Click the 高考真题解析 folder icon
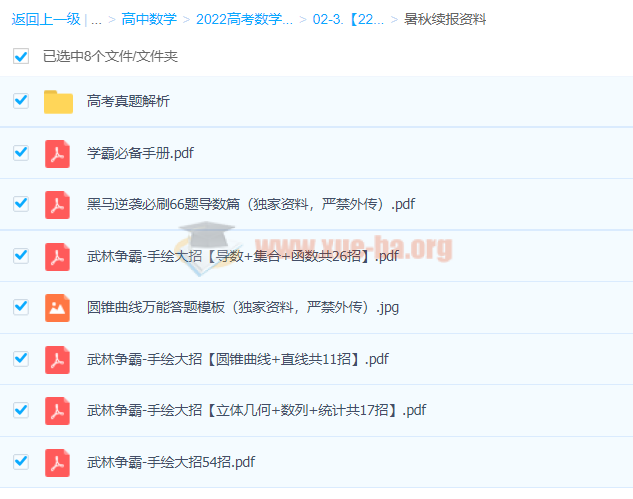This screenshot has height=499, width=633. pyautogui.click(x=58, y=101)
